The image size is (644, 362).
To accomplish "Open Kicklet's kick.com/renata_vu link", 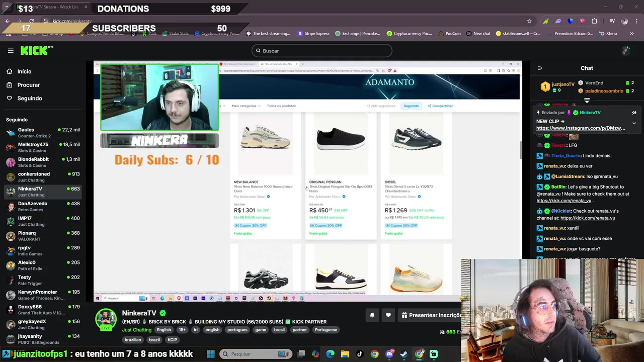I will 588,218.
